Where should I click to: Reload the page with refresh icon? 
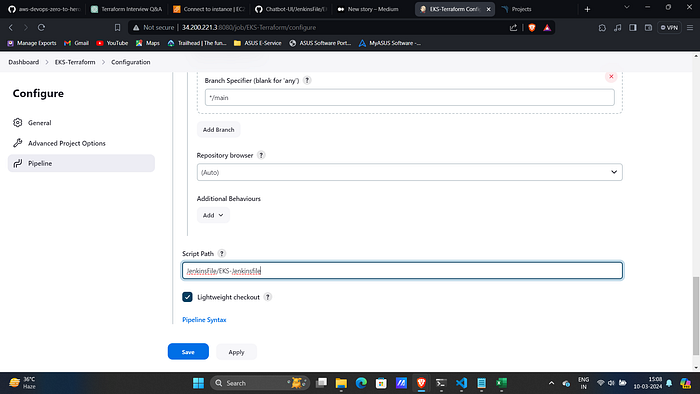pos(41,28)
